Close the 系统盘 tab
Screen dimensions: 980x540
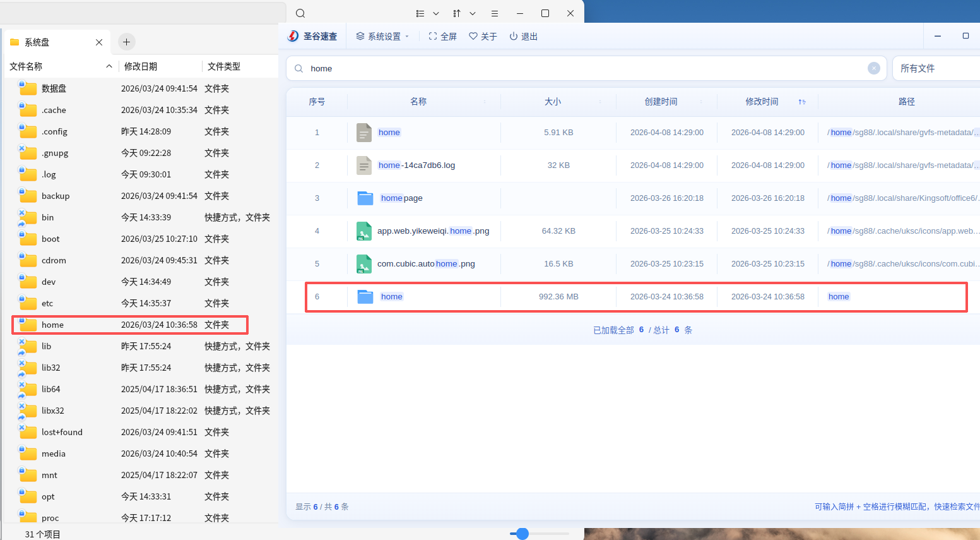pos(99,42)
